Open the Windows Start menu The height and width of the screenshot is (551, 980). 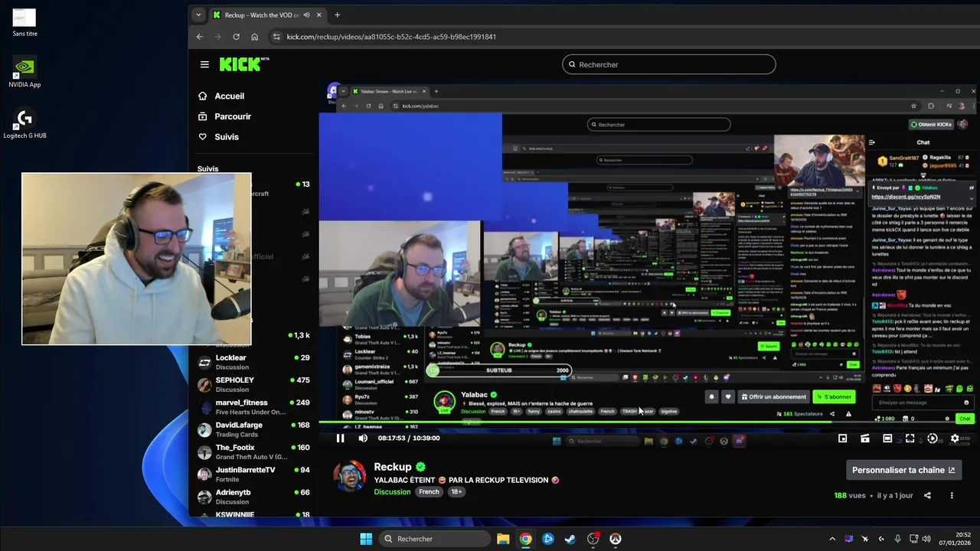tap(366, 539)
